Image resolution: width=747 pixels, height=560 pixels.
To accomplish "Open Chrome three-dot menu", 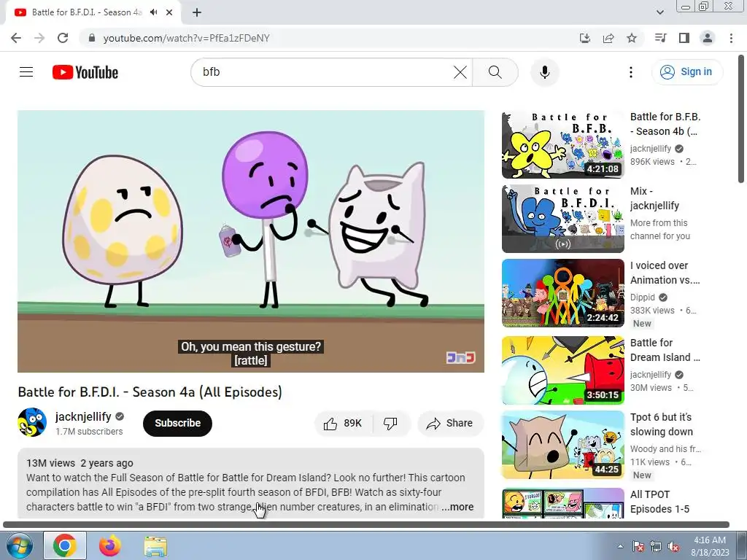I will pos(731,38).
